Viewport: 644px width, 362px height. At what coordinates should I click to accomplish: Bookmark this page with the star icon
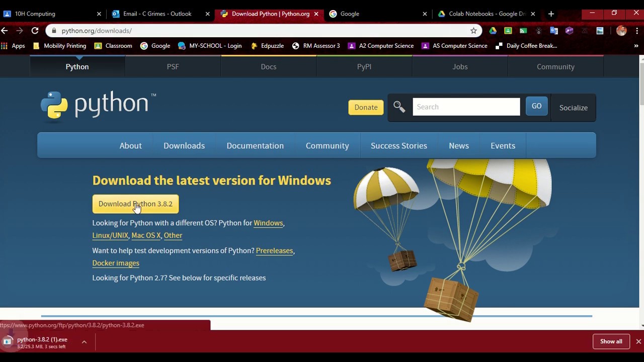tap(473, 31)
